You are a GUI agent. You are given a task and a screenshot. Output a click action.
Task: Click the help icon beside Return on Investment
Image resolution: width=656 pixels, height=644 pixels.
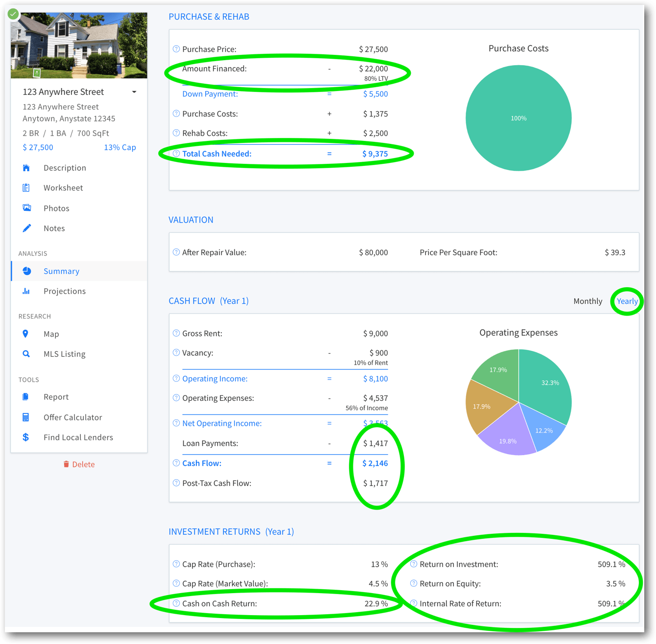click(414, 564)
